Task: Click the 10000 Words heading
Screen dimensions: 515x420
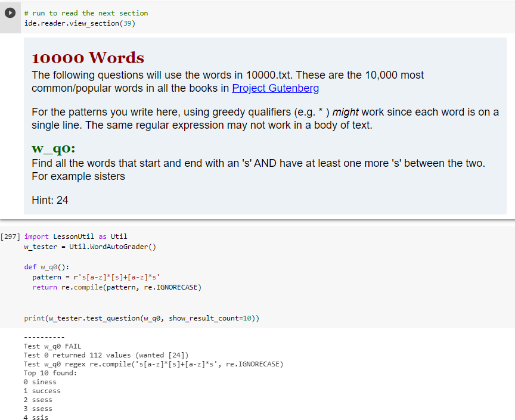Action: point(87,58)
